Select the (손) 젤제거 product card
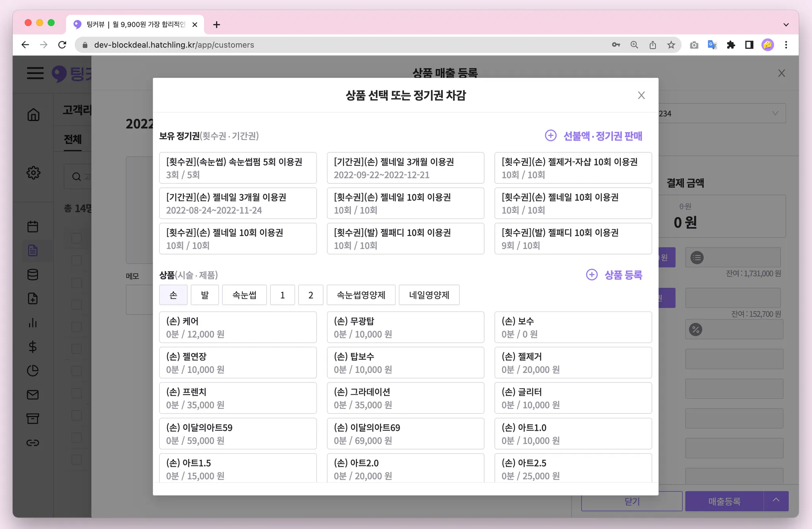Image resolution: width=812 pixels, height=529 pixels. [x=573, y=363]
